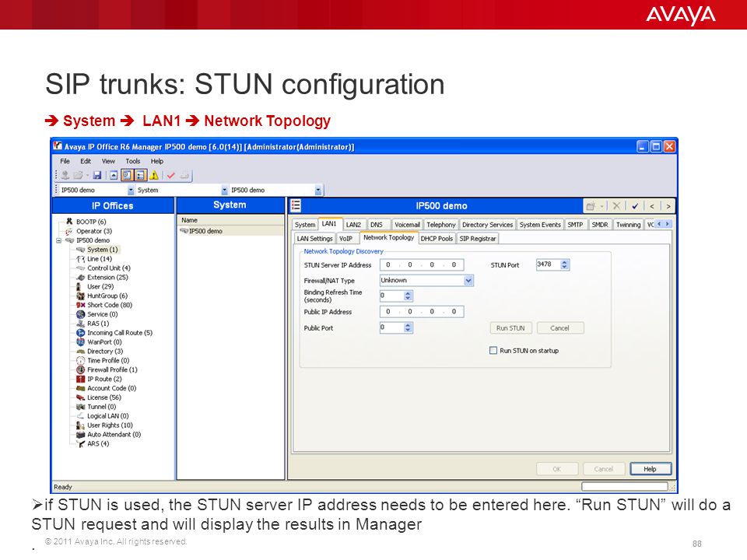Viewport: 747px width, 560px height.
Task: Select Extension (25) in the tree
Action: (x=107, y=277)
